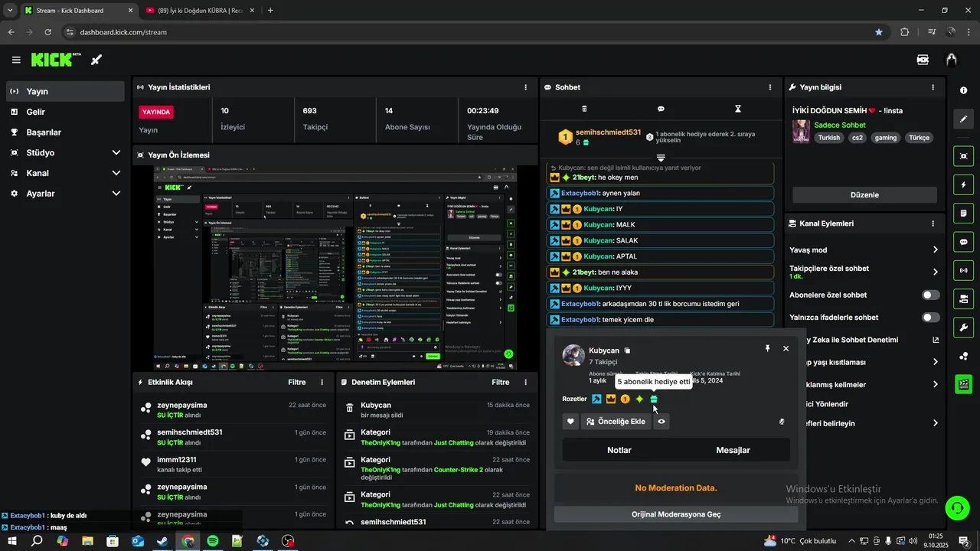980x551 pixels.
Task: Click the Windows Start button
Action: [x=12, y=541]
